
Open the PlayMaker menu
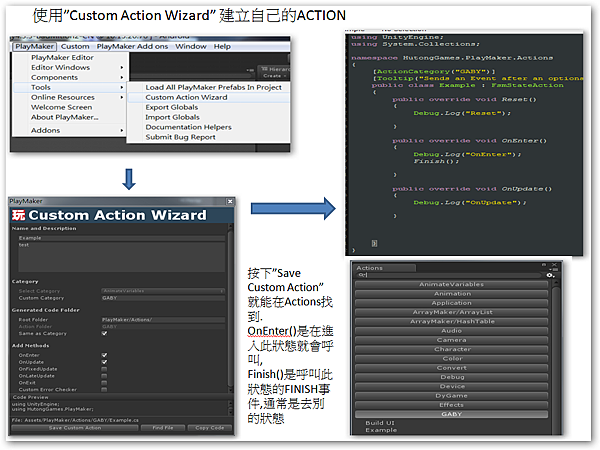pyautogui.click(x=34, y=46)
